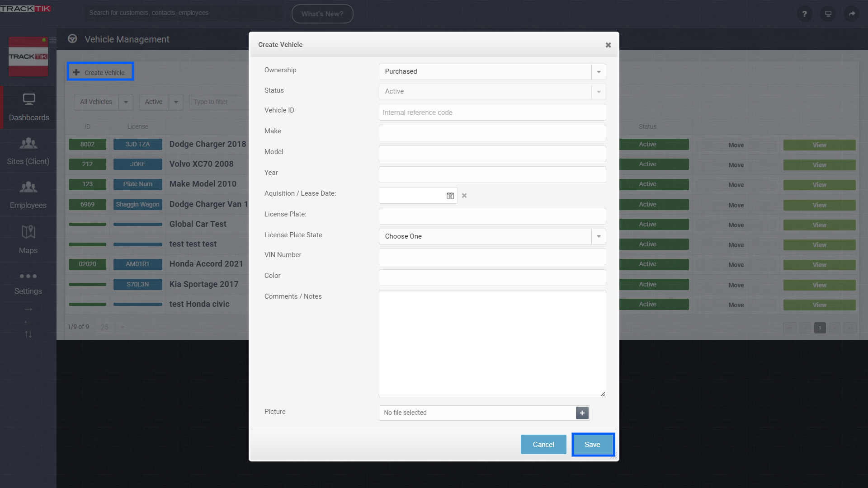Click the Shaggin Wagon license badge
The width and height of the screenshot is (868, 488).
[x=138, y=205]
